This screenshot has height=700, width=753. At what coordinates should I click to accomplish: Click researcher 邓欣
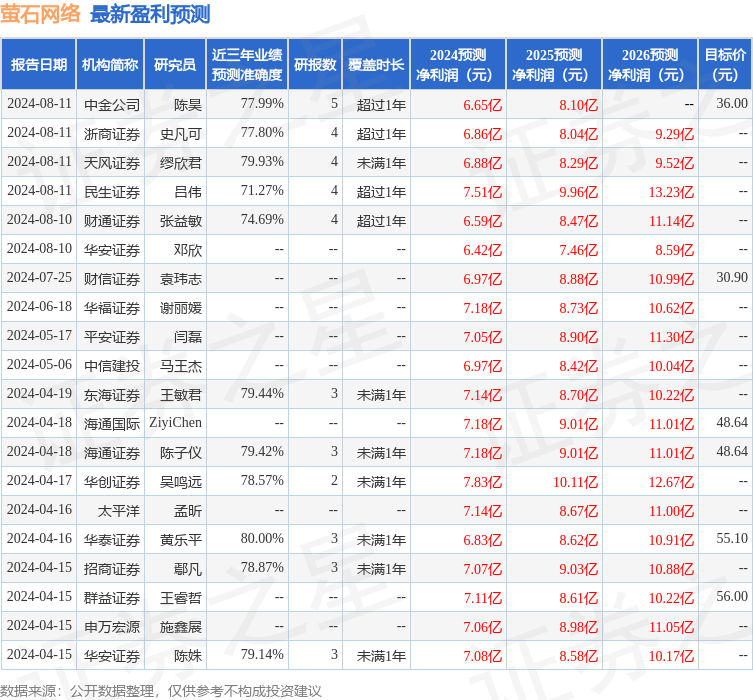[188, 250]
